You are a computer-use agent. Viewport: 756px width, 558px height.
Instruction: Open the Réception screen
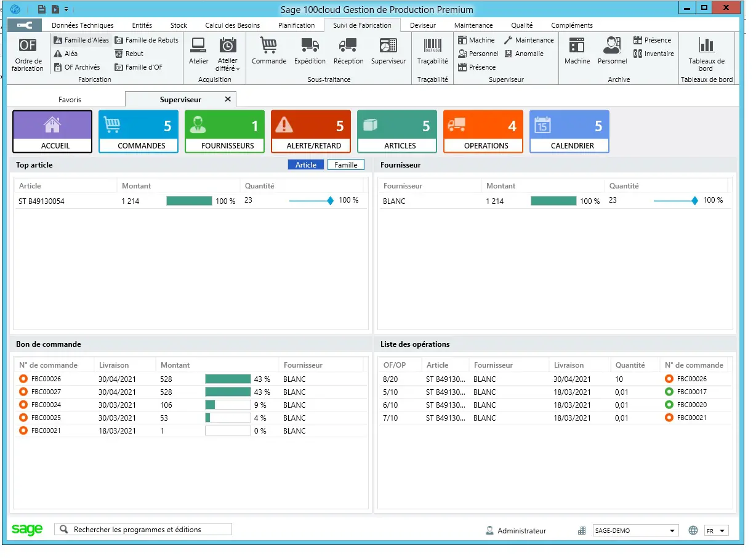click(x=348, y=52)
